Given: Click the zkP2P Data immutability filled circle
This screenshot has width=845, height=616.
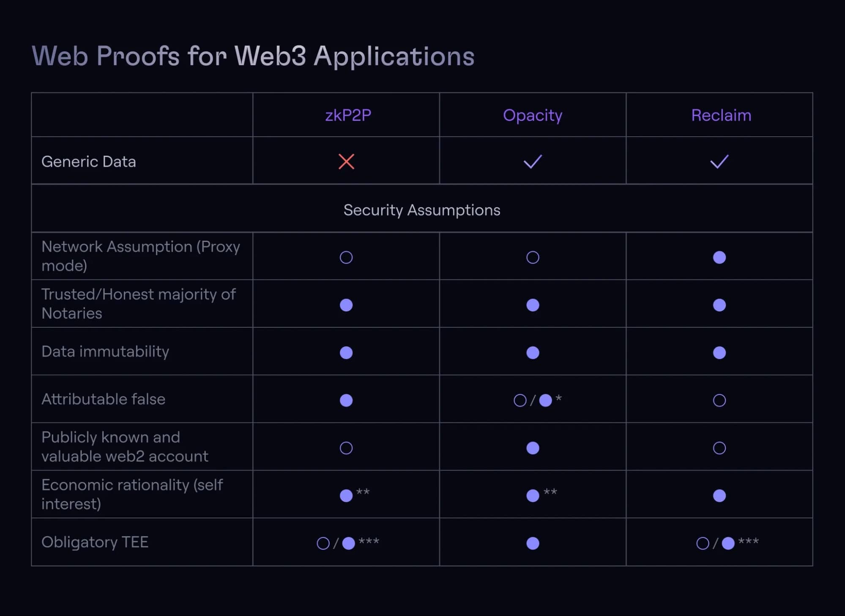Looking at the screenshot, I should point(346,353).
